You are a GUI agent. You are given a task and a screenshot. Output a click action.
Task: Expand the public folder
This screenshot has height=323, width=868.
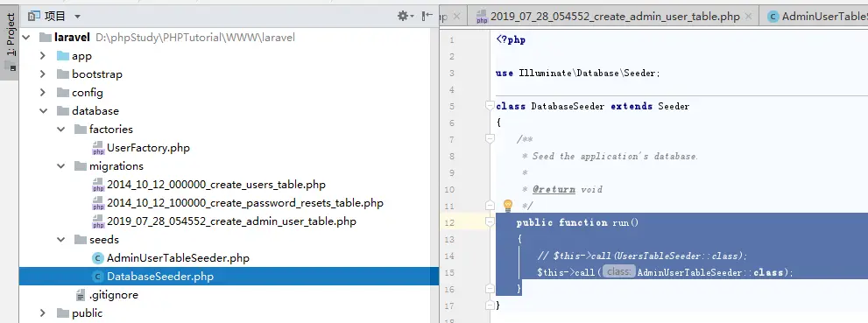pyautogui.click(x=43, y=313)
